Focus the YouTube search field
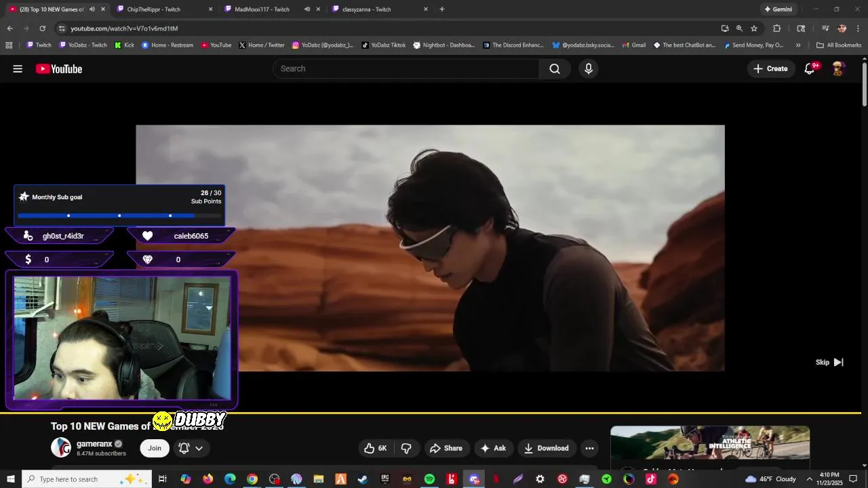The height and width of the screenshot is (488, 868). pyautogui.click(x=406, y=68)
